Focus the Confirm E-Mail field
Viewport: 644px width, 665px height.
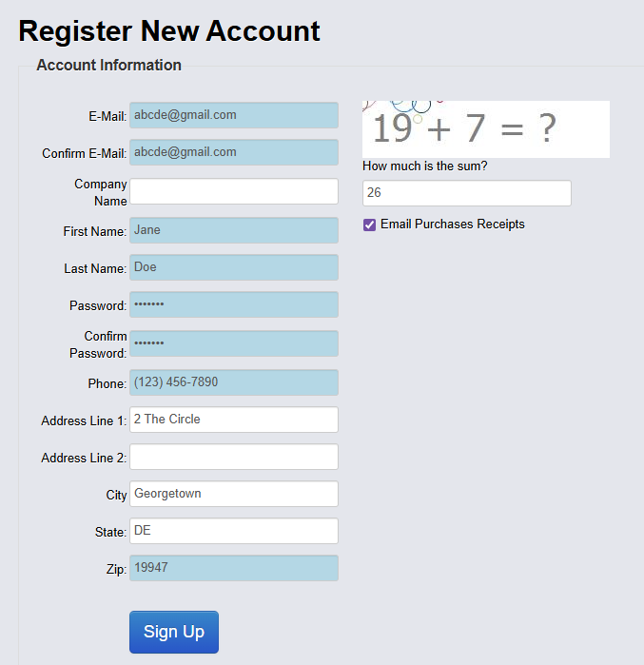(x=234, y=152)
